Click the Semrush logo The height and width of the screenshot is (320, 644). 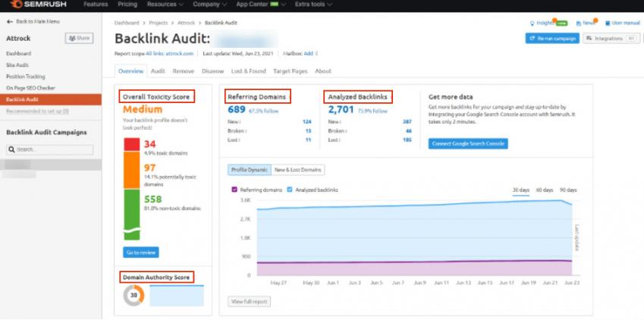(x=38, y=5)
